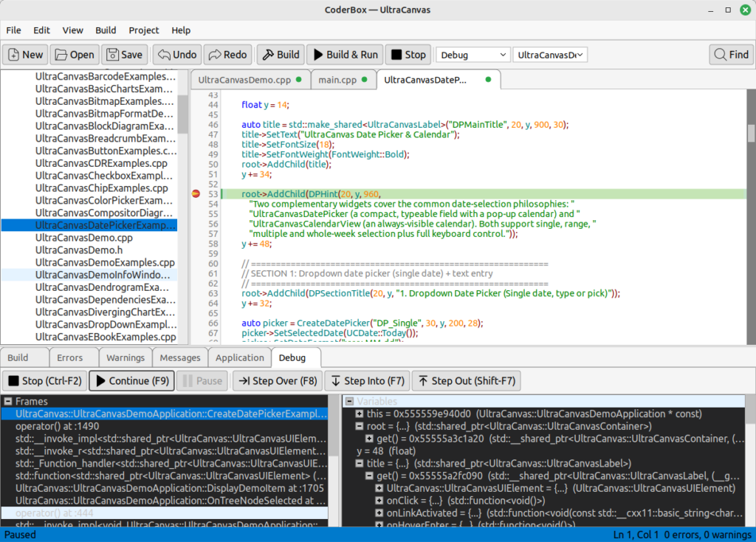This screenshot has width=756, height=542.
Task: Switch to the Application tab
Action: click(x=240, y=358)
